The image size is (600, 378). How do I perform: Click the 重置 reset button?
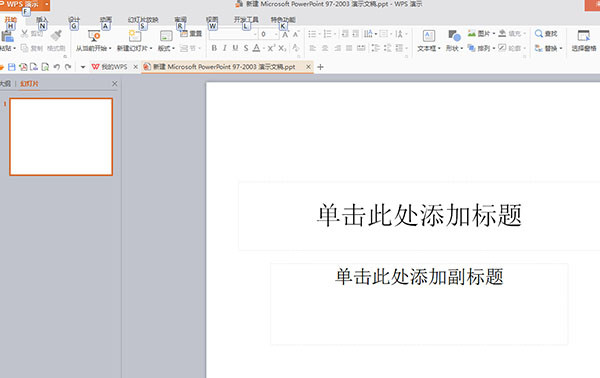(x=191, y=34)
